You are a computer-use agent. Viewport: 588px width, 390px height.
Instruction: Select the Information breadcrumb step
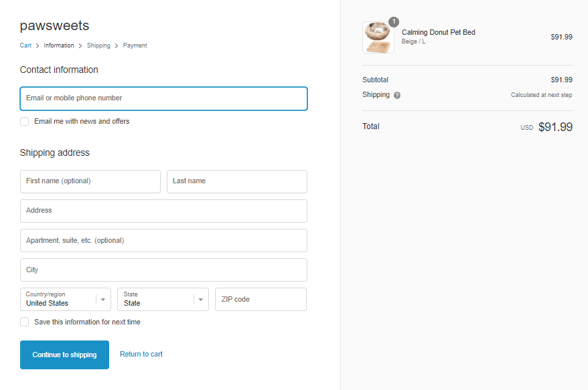59,45
